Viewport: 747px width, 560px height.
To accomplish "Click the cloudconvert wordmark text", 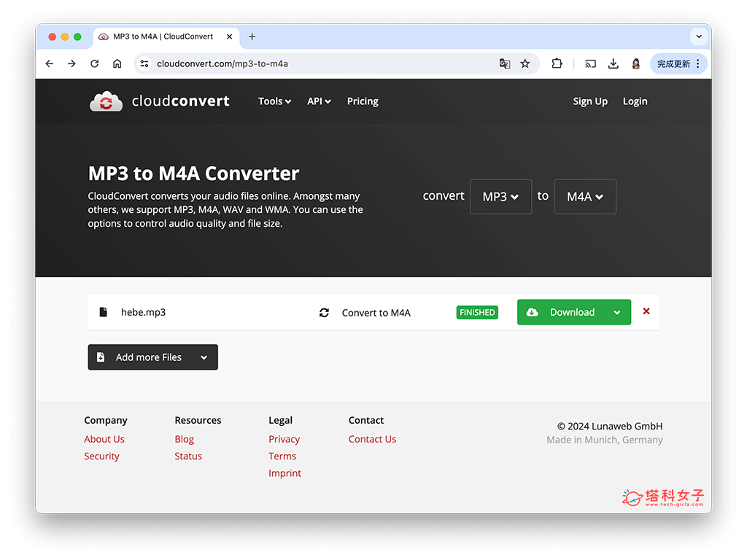I will click(x=181, y=101).
